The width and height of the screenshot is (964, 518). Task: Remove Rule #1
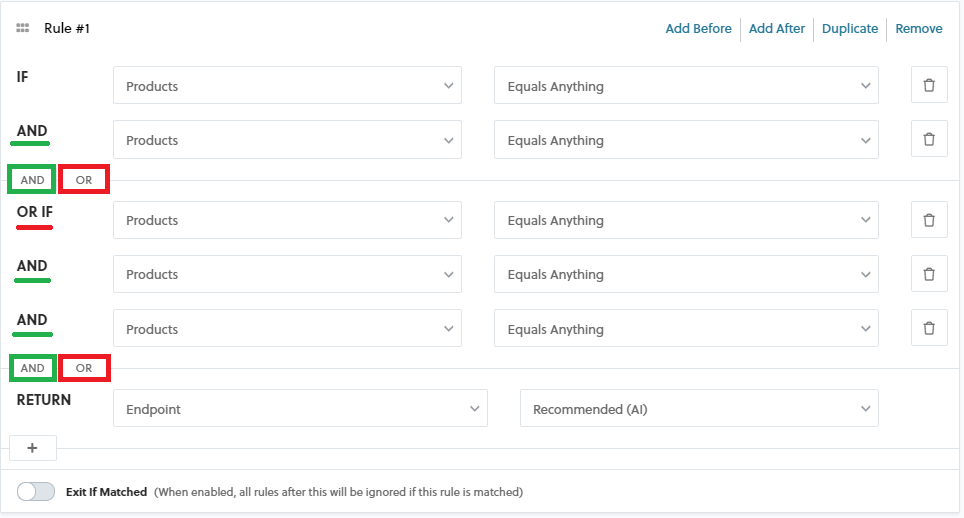(918, 29)
